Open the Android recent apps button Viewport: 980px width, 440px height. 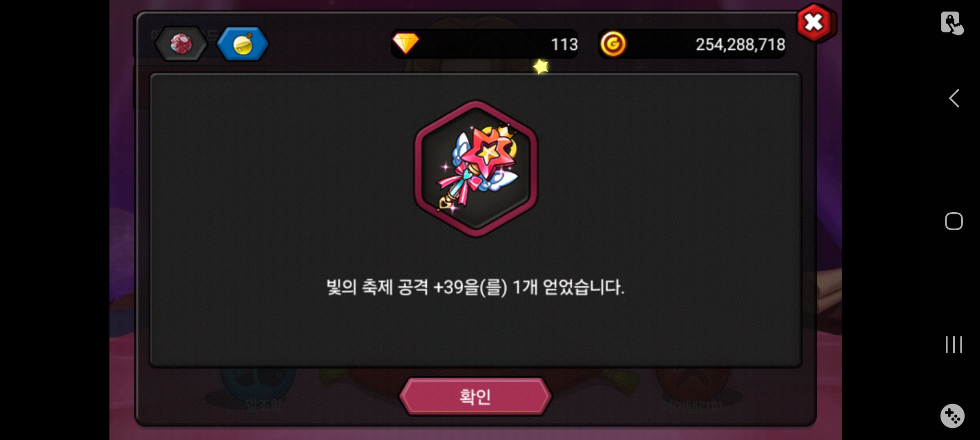[x=954, y=345]
